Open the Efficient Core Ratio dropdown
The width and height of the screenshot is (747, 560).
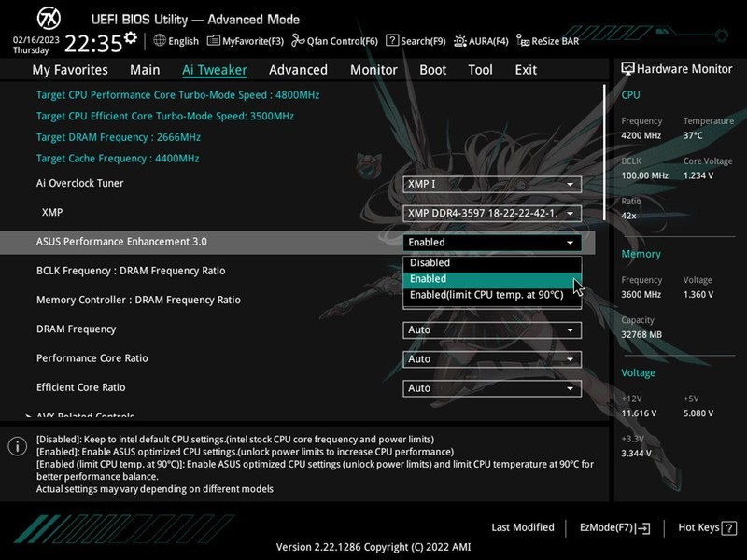(492, 388)
